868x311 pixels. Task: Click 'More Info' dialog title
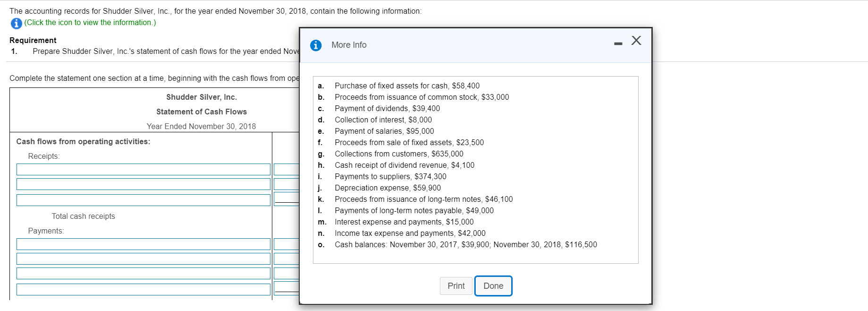349,45
